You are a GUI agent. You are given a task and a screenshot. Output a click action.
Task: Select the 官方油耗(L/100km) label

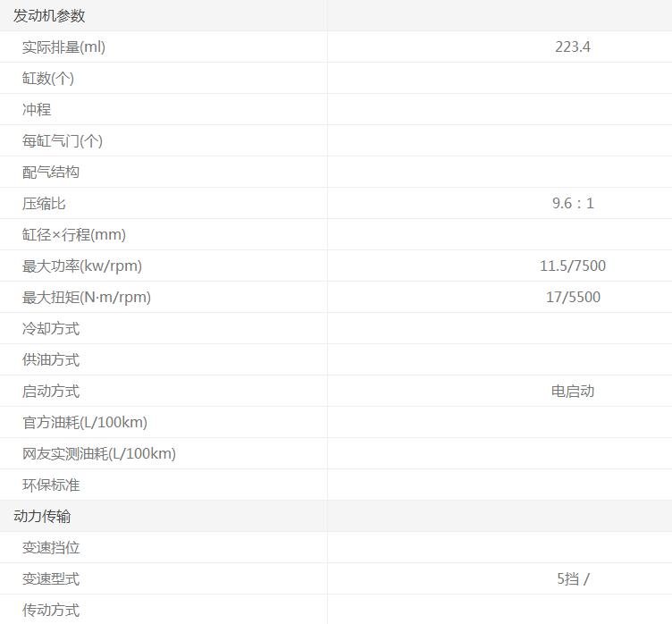tap(85, 423)
